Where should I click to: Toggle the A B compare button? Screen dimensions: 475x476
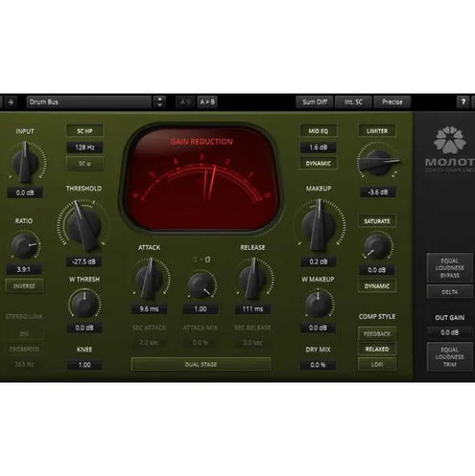coord(185,102)
